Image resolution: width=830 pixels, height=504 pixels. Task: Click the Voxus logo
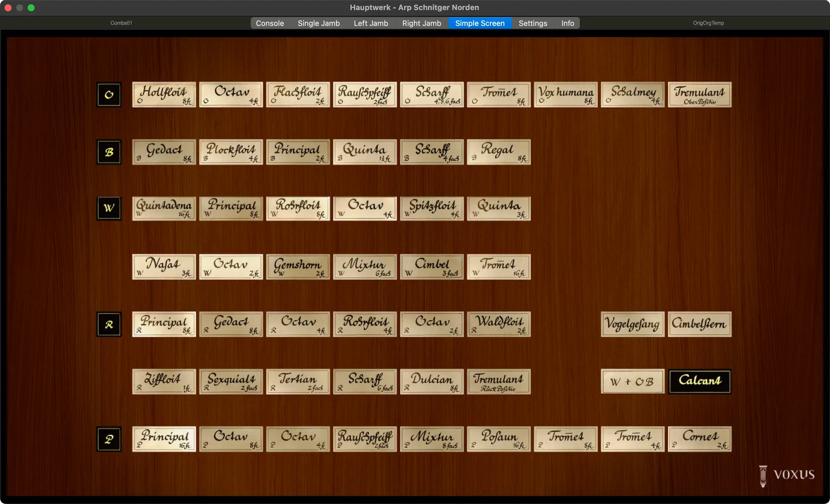(787, 475)
